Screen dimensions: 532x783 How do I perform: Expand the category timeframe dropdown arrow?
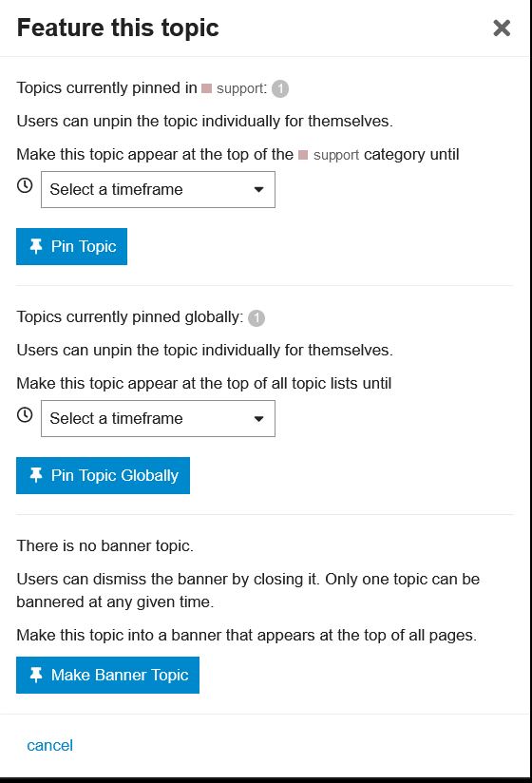point(258,190)
